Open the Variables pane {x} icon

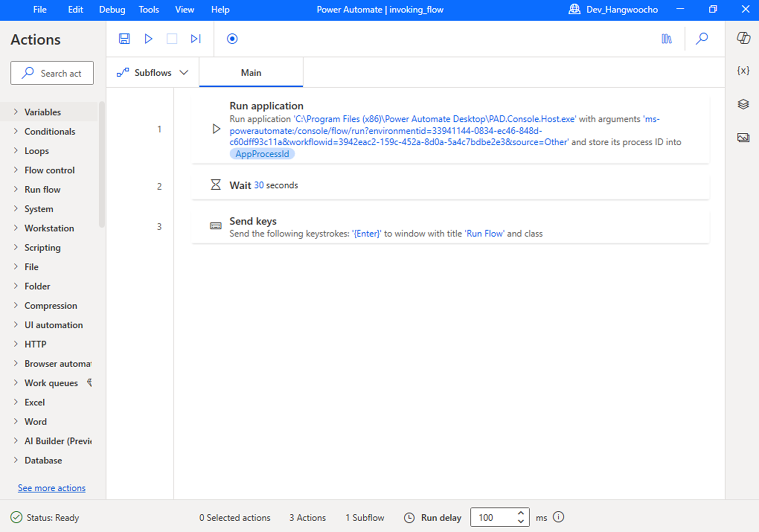743,70
